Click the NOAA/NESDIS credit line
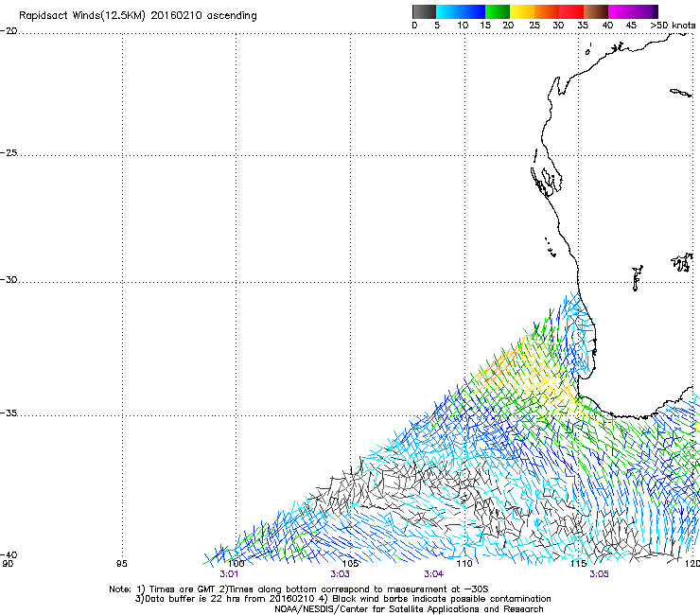 pos(409,609)
